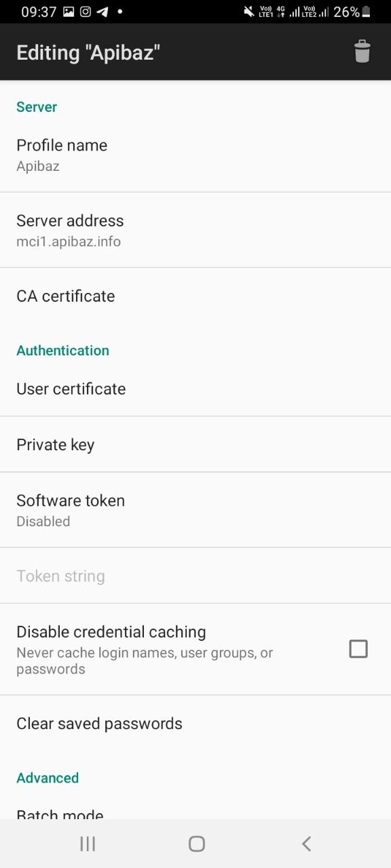Image resolution: width=391 pixels, height=868 pixels.
Task: Open the recent apps navigation icon
Action: point(88,844)
